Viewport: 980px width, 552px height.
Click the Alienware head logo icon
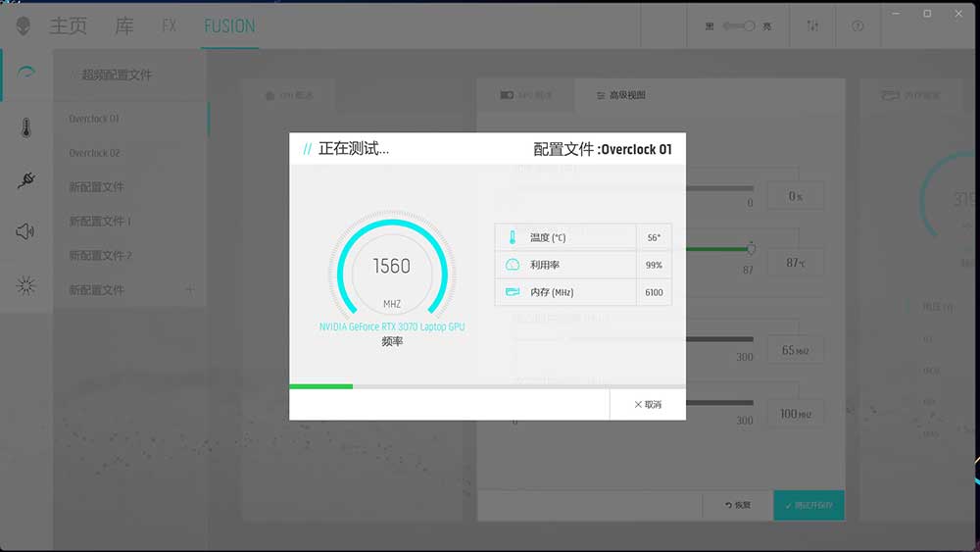[x=24, y=25]
